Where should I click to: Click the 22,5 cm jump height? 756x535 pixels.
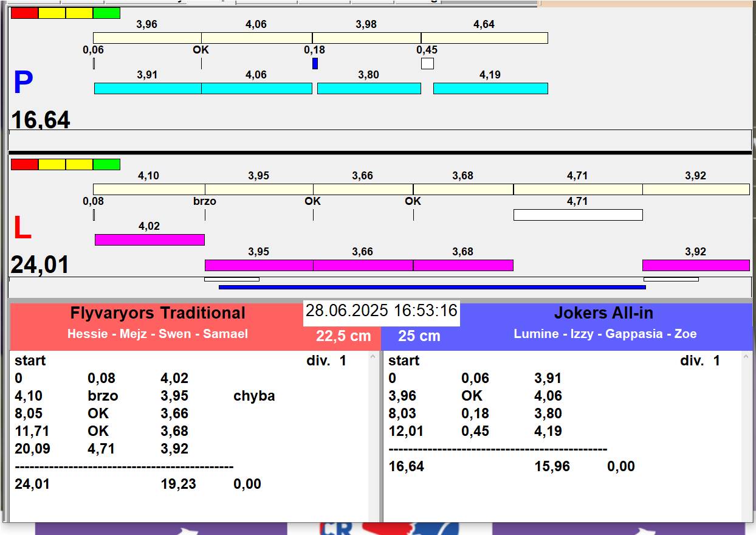[343, 336]
